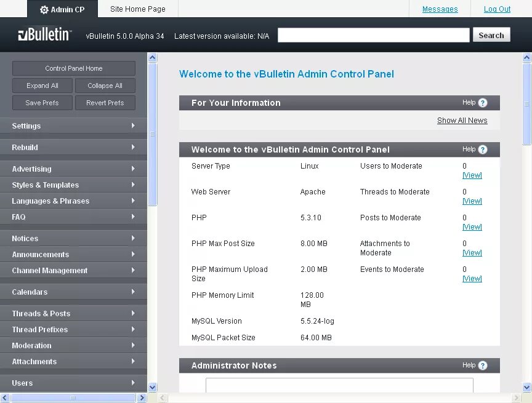Viewport: 532px width, 403px height.
Task: Expand the Settings menu arrow
Action: coord(133,126)
